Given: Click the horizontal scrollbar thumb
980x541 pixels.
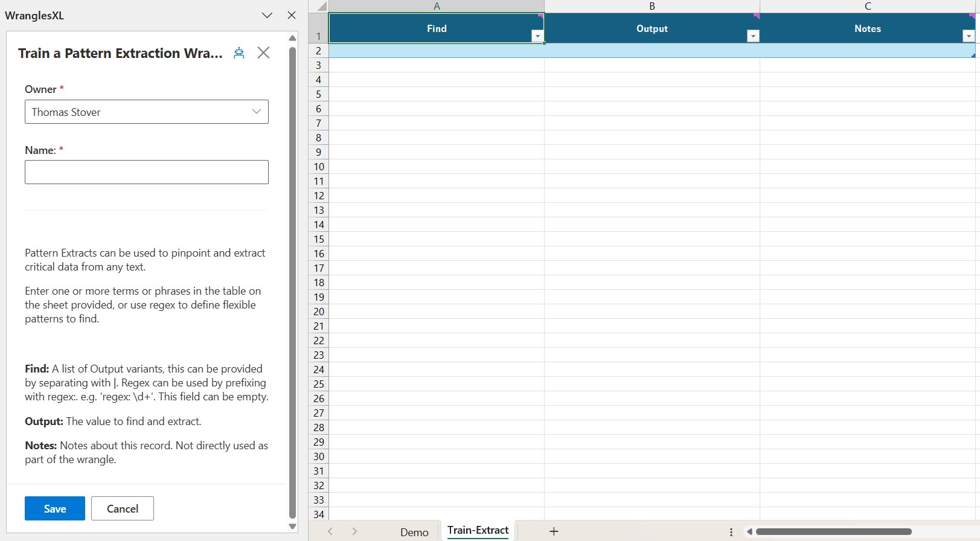Looking at the screenshot, I should point(833,532).
